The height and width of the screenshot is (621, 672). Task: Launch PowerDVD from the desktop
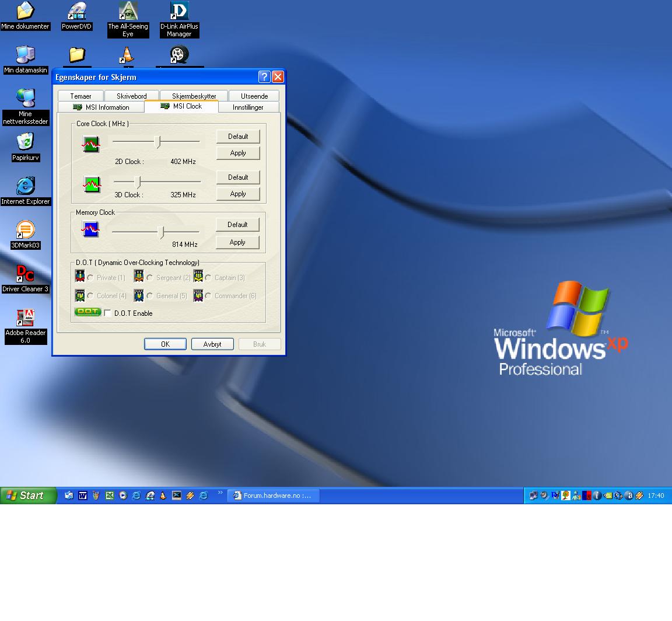(x=77, y=16)
